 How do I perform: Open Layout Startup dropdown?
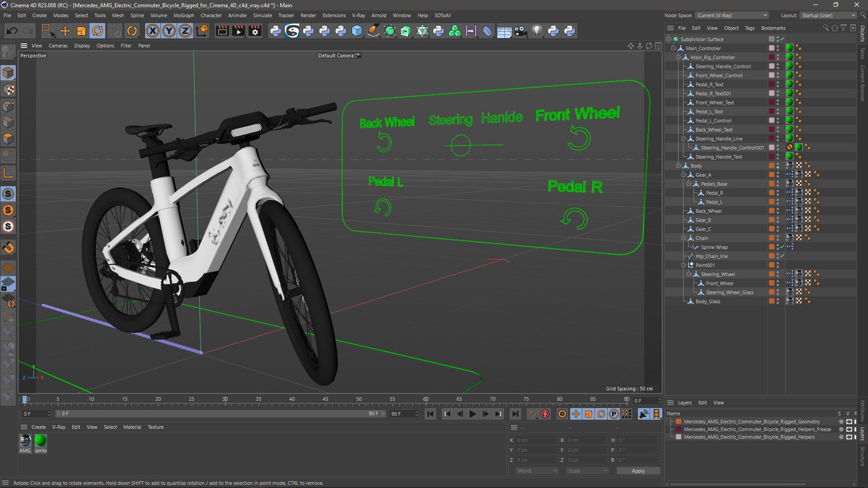[x=828, y=15]
